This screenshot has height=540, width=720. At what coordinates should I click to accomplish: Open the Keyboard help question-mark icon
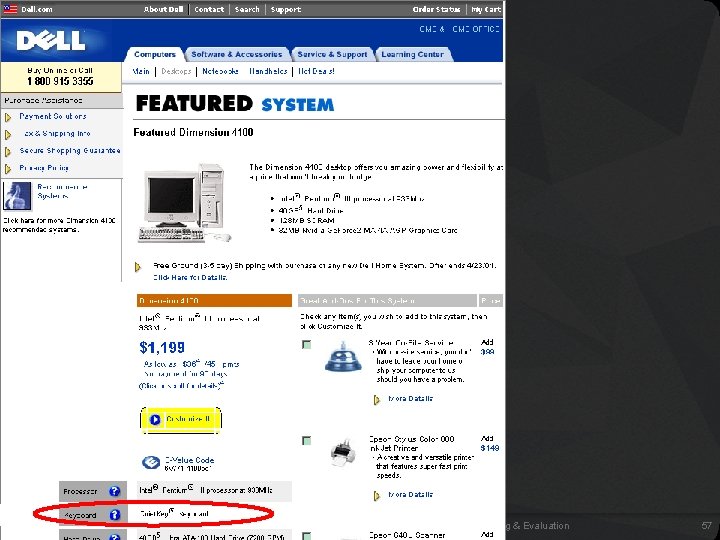pyautogui.click(x=114, y=515)
